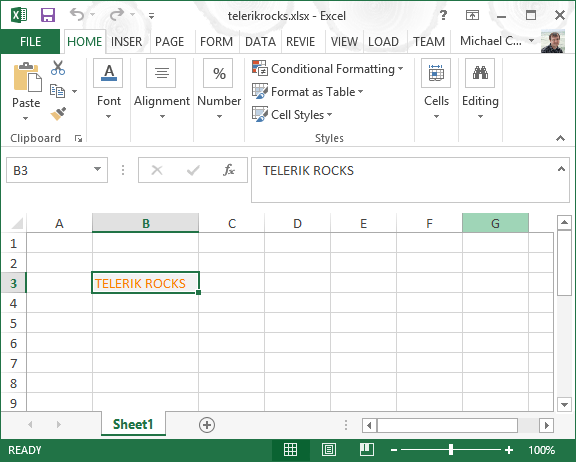Image resolution: width=576 pixels, height=462 pixels.
Task: Add a new sheet with plus button
Action: coord(207,425)
